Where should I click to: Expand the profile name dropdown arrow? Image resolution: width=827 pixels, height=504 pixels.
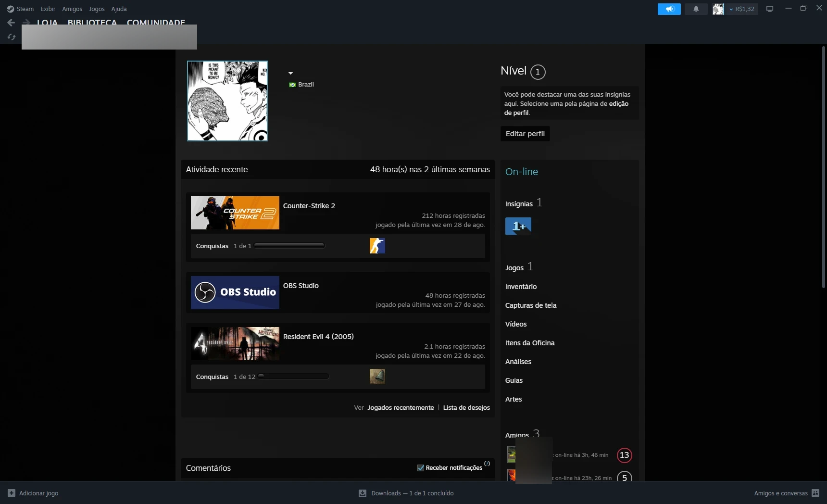[x=290, y=73]
